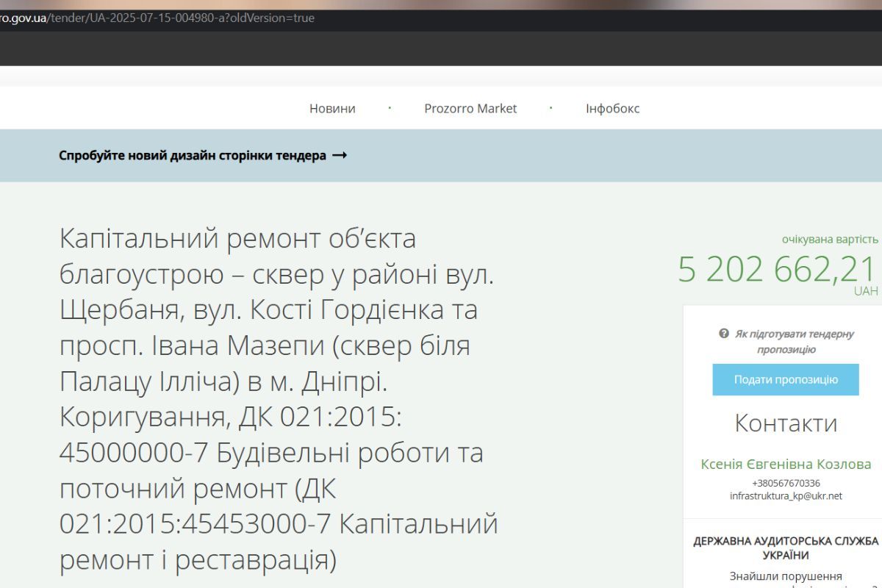Open the new tender page design
Screen dimensions: 882x588
point(193,155)
